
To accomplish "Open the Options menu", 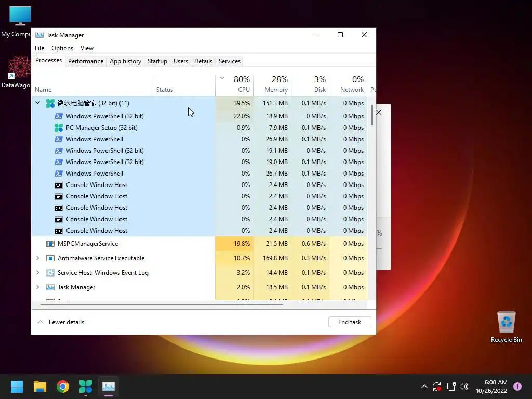I will (x=62, y=48).
